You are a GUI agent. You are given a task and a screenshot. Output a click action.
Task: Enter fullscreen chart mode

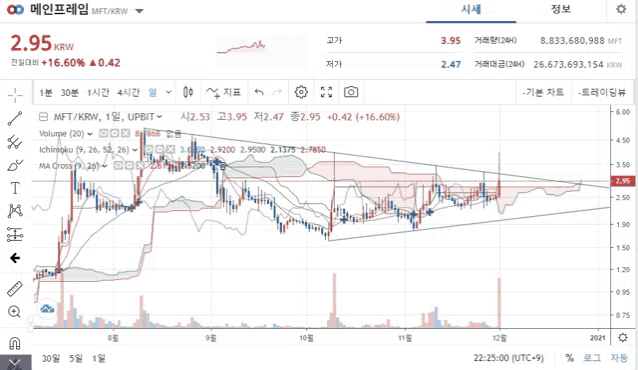pyautogui.click(x=326, y=92)
